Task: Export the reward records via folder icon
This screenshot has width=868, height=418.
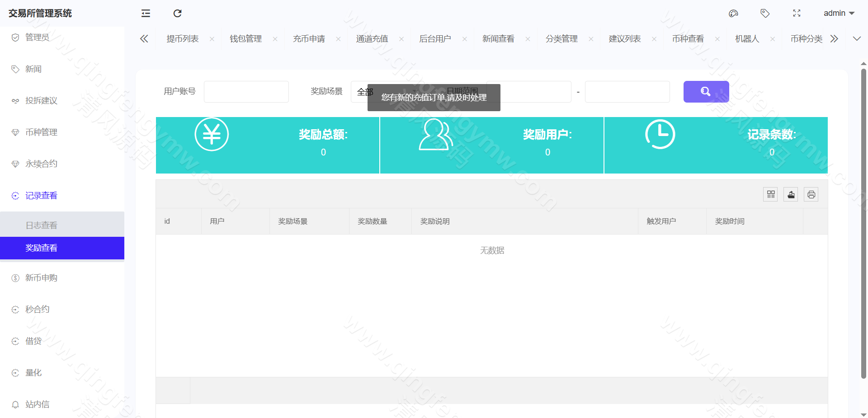Action: coord(791,194)
